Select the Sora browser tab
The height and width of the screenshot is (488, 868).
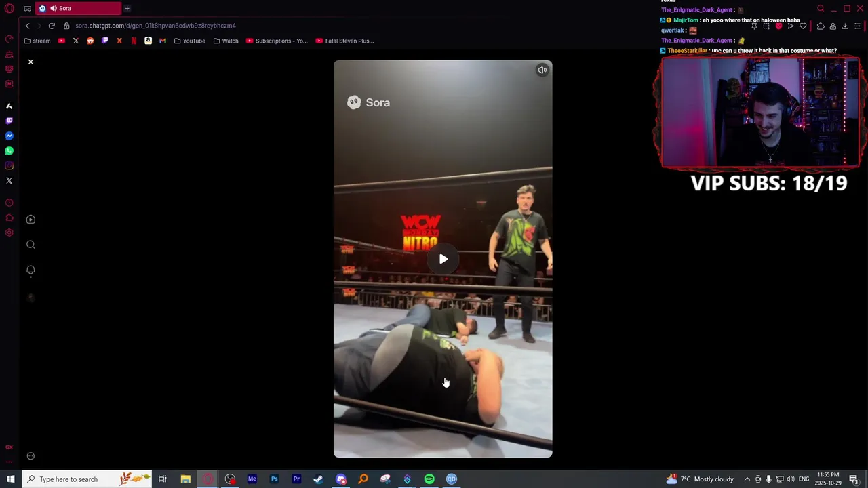click(x=79, y=8)
